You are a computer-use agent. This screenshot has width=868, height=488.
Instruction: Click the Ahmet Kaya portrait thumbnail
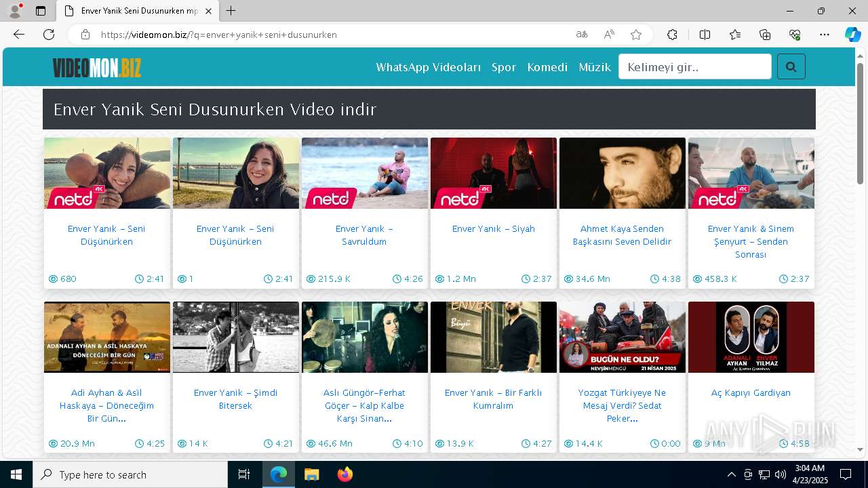[x=623, y=173]
